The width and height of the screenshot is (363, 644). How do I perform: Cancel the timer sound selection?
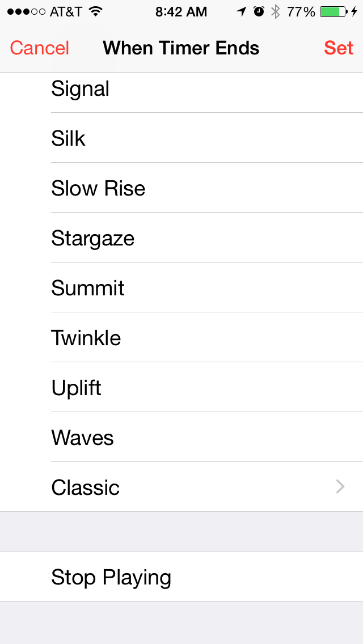pos(39,48)
